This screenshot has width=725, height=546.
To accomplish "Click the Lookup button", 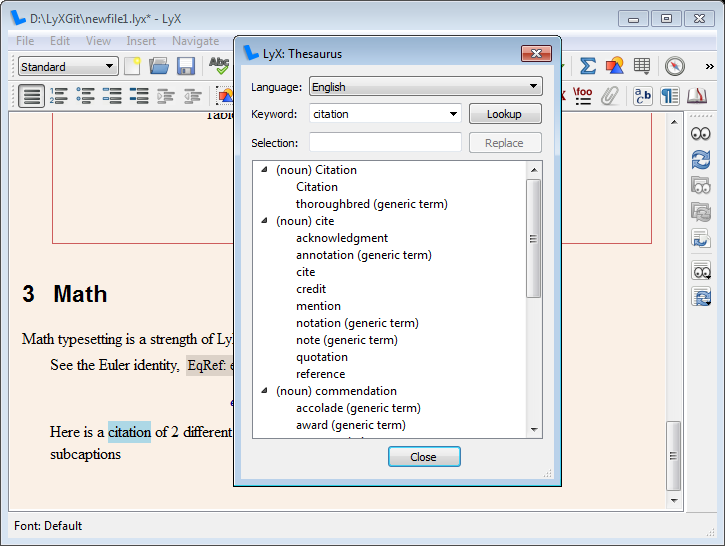I will click(x=505, y=114).
